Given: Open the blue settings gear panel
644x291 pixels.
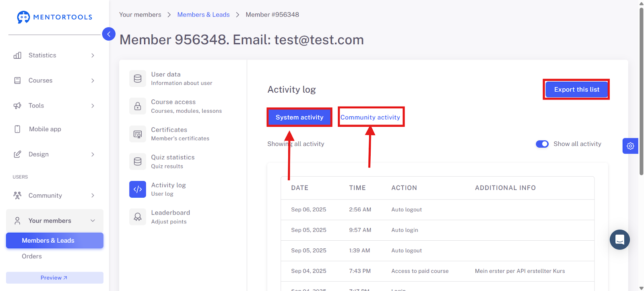Looking at the screenshot, I should pos(630,146).
